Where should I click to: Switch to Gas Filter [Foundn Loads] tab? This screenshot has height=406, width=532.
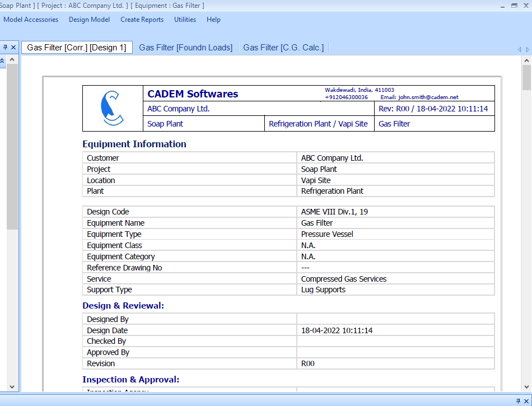(x=185, y=48)
